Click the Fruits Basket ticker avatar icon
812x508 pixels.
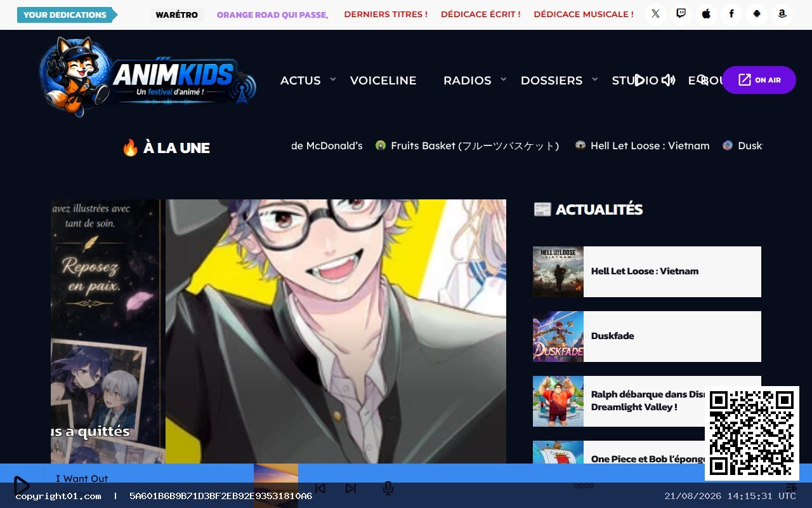(x=381, y=145)
